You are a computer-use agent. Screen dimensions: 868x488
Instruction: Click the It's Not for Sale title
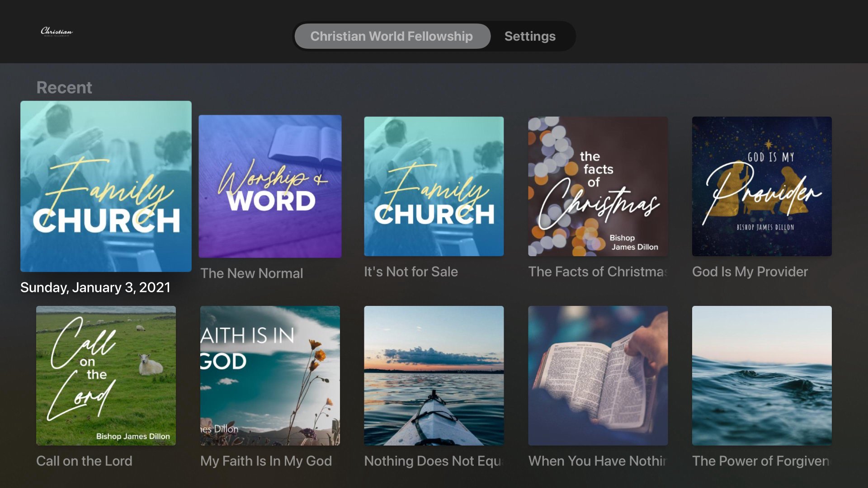[x=411, y=272]
